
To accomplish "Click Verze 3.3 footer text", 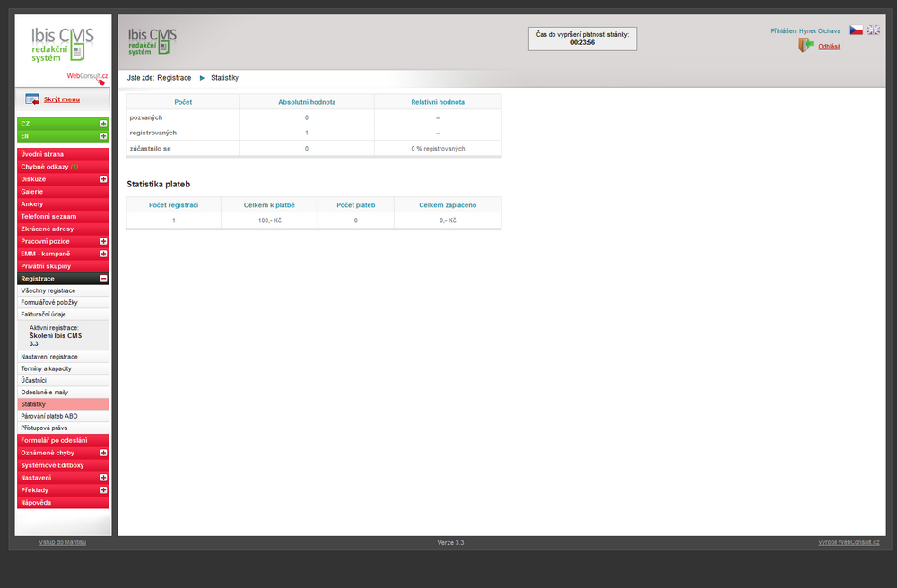I will (x=450, y=543).
